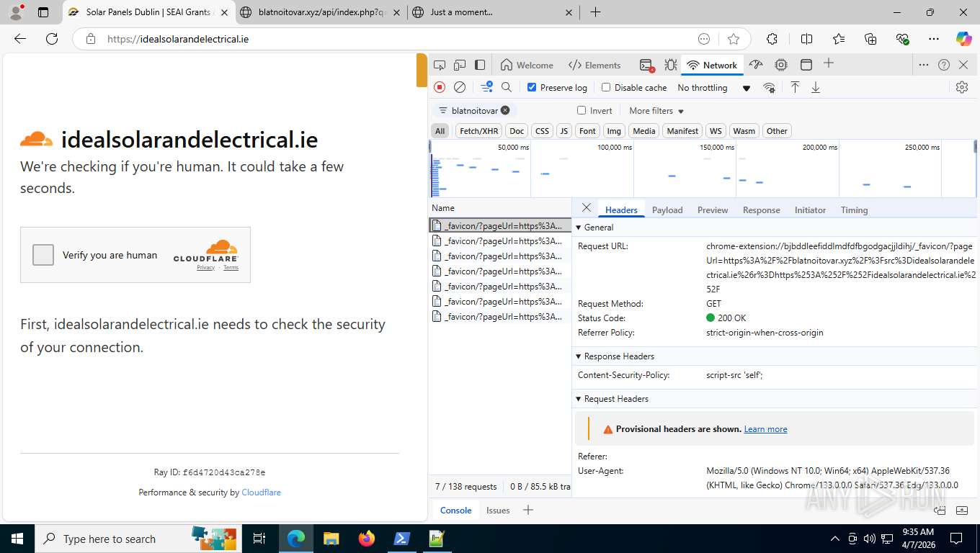Open network conditions wifi-gear icon

[x=770, y=88]
